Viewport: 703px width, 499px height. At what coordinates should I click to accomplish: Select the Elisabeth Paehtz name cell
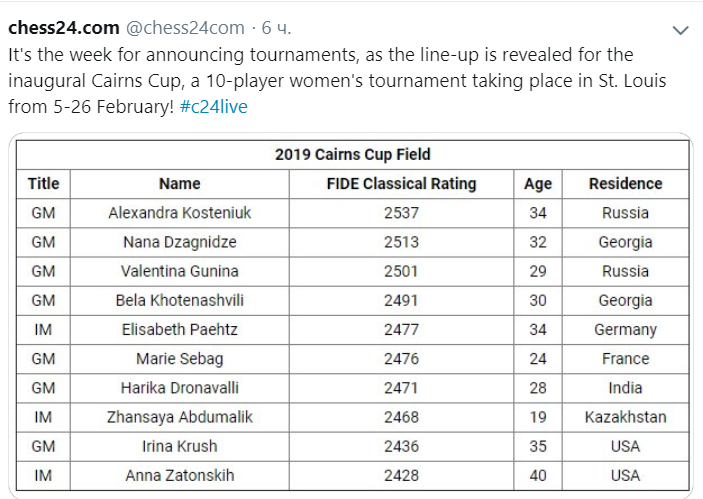click(179, 329)
